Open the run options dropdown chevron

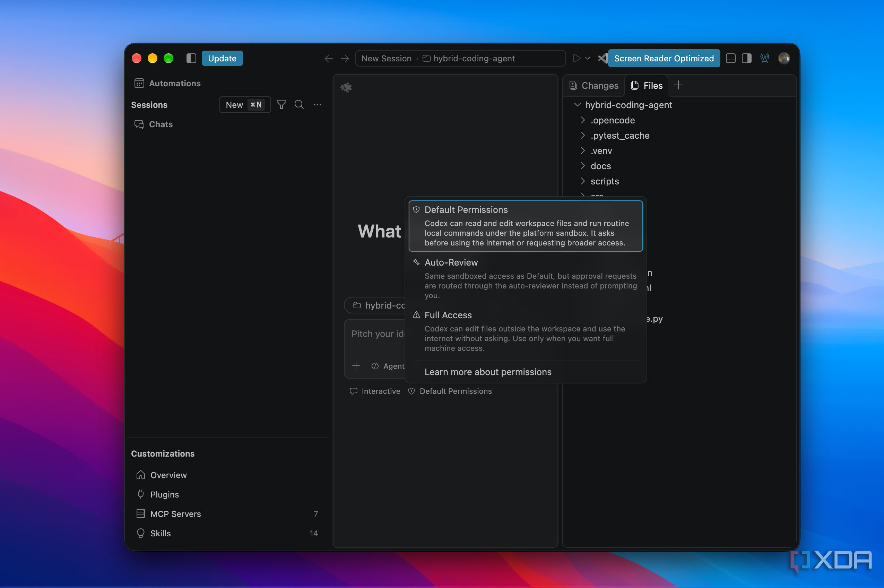(588, 58)
